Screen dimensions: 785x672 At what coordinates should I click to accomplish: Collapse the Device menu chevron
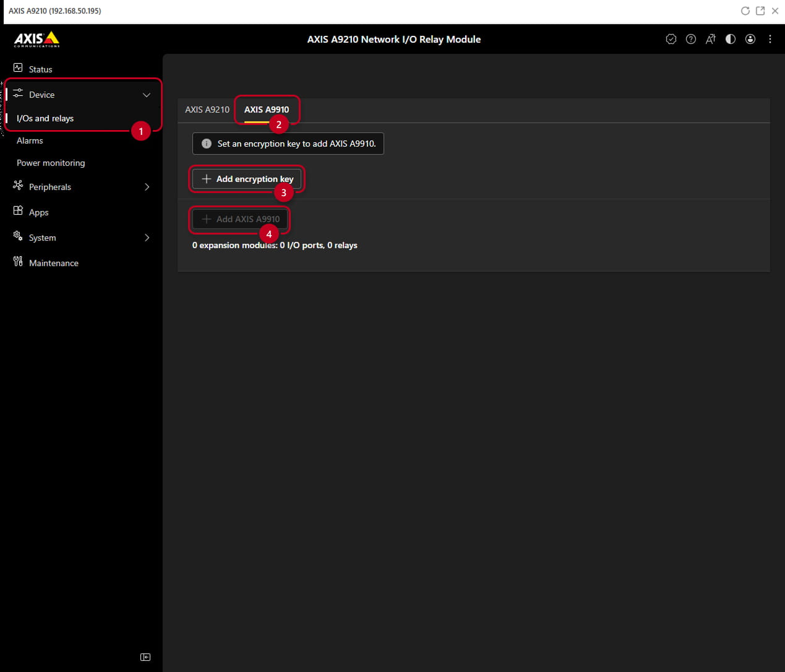[147, 95]
